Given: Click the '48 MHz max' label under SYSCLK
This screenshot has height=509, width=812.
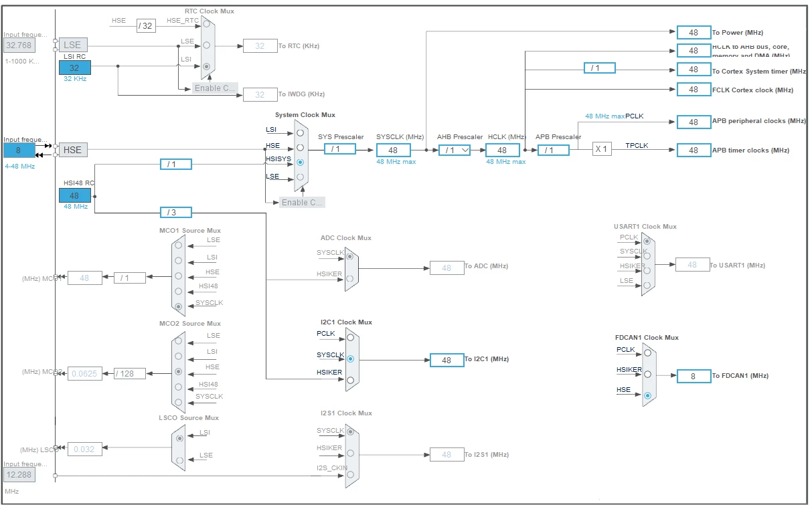Looking at the screenshot, I should [x=396, y=162].
